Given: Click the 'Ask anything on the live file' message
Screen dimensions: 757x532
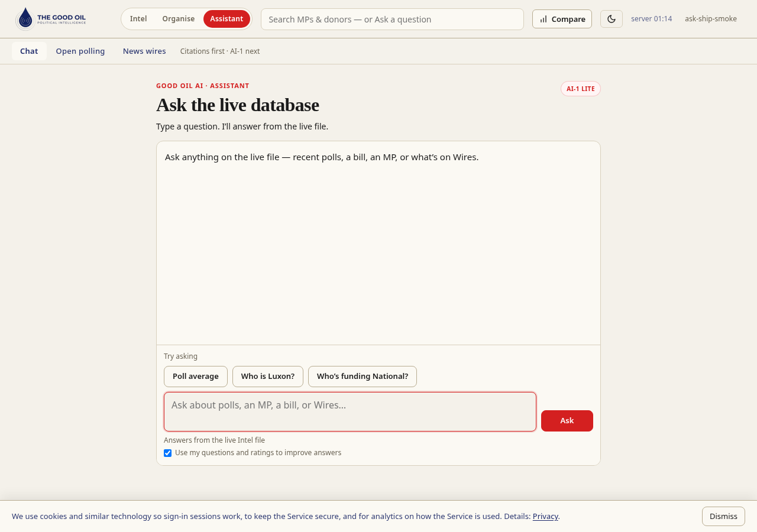Looking at the screenshot, I should pyautogui.click(x=322, y=157).
